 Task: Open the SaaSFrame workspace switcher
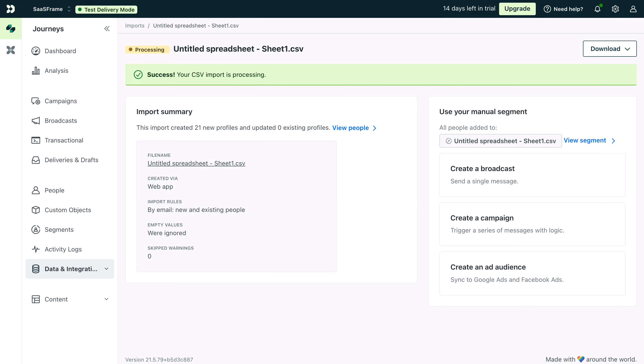pos(52,9)
